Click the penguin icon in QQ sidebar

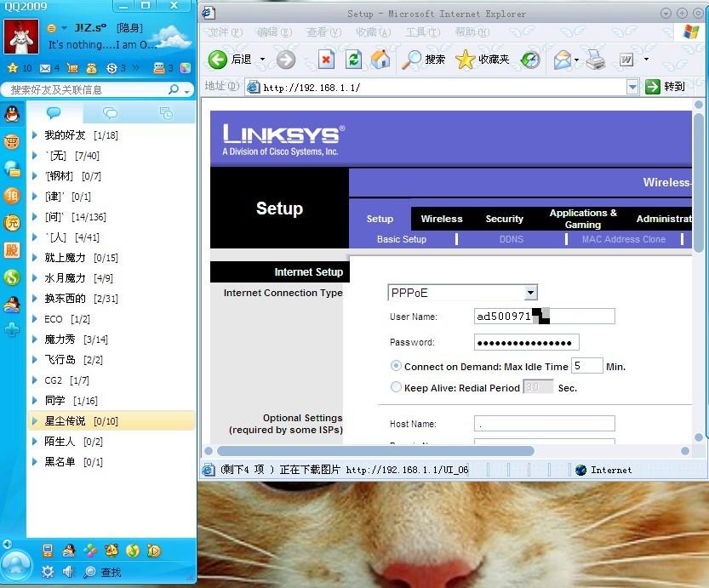pos(12,114)
